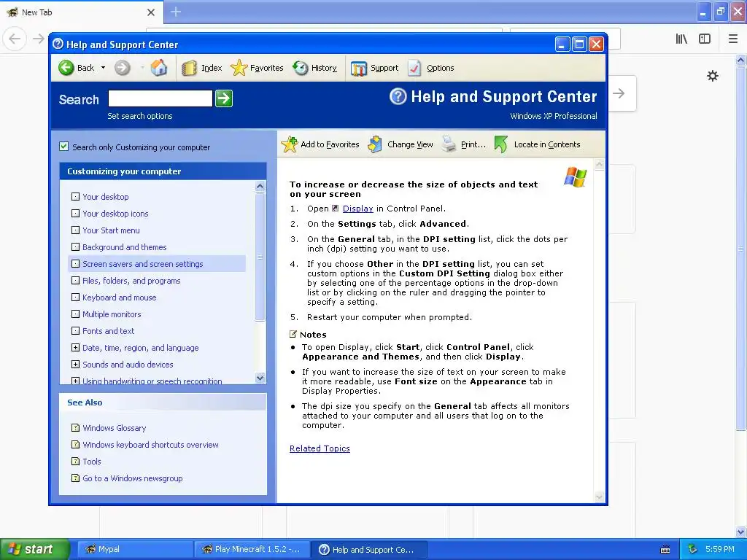The image size is (747, 560).
Task: Open Windows keyboard shortcuts overview
Action: [150, 445]
